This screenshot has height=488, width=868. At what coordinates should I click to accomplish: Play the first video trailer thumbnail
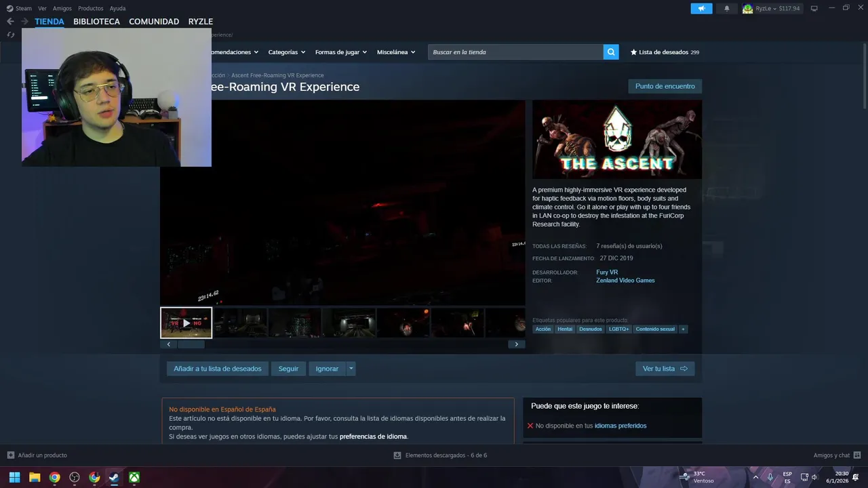tap(186, 323)
